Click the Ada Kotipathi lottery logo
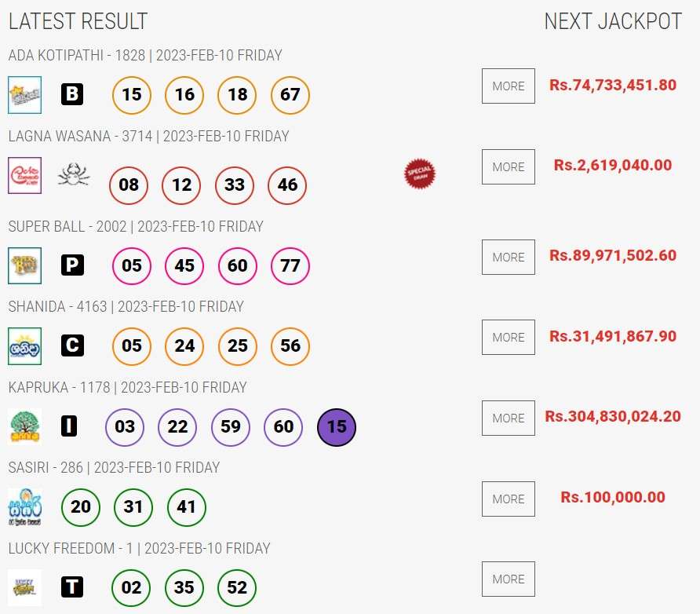Screen dimensions: 700x614 click(x=24, y=95)
